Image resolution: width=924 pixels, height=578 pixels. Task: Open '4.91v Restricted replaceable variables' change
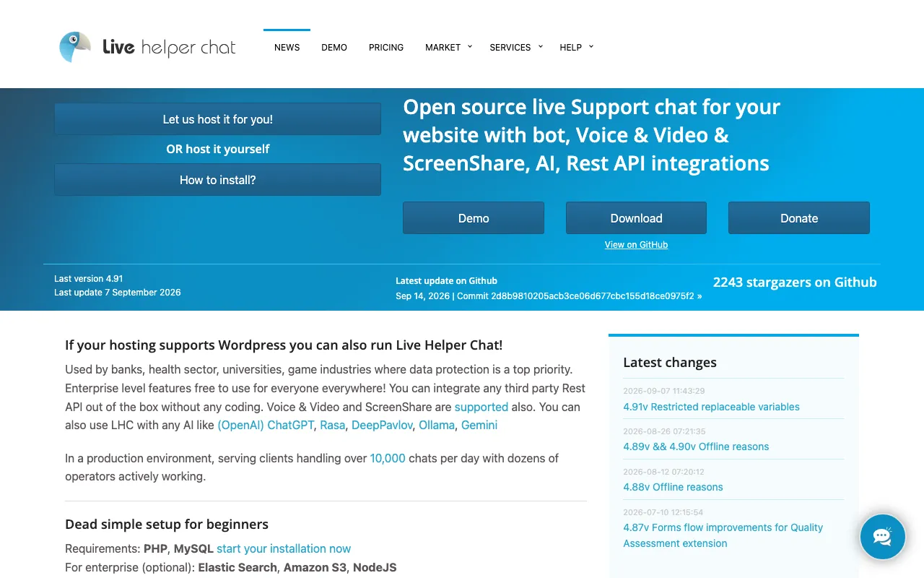click(711, 407)
